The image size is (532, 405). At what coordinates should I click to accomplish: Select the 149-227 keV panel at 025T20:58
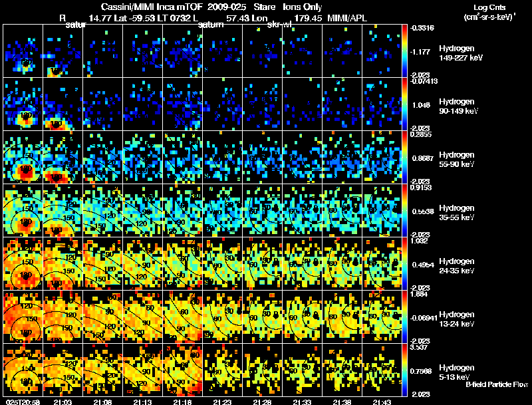point(23,51)
